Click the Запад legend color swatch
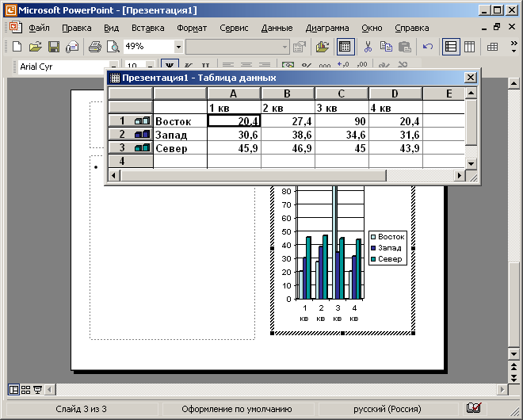 [x=373, y=248]
